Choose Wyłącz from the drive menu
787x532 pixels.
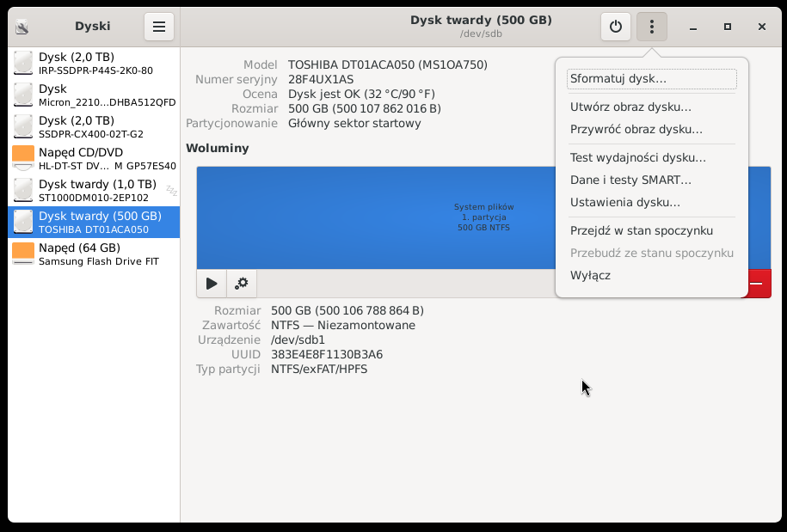651,275
